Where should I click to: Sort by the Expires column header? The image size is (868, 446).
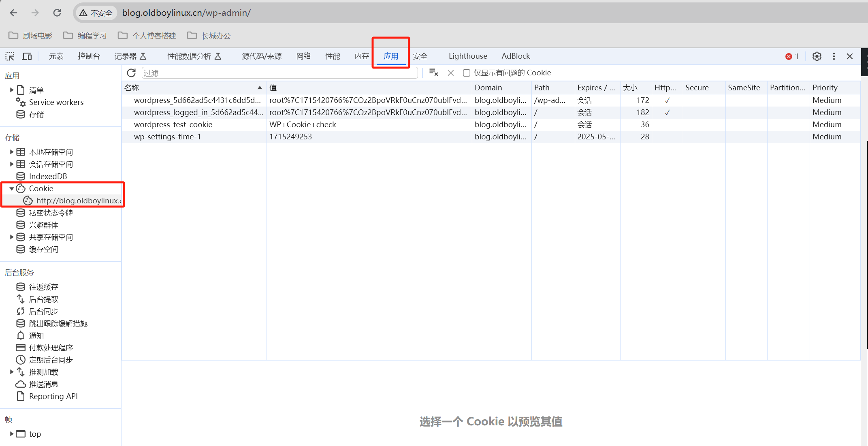(597, 87)
